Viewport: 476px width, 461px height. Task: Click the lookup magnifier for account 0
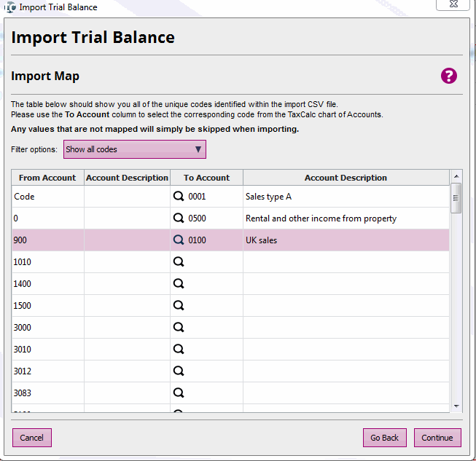178,218
